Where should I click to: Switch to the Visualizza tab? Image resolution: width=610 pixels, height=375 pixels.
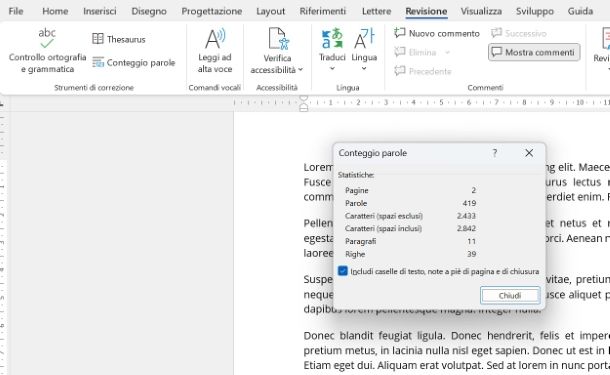[481, 11]
